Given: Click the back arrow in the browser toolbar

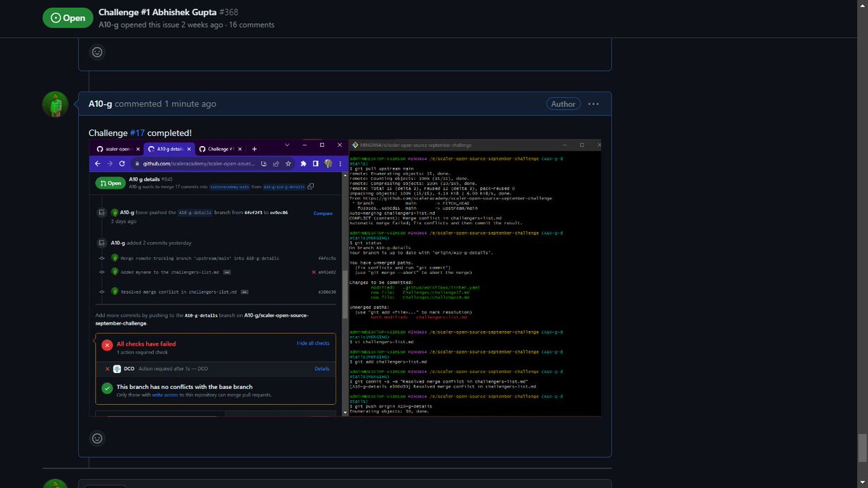Looking at the screenshot, I should coord(97,163).
